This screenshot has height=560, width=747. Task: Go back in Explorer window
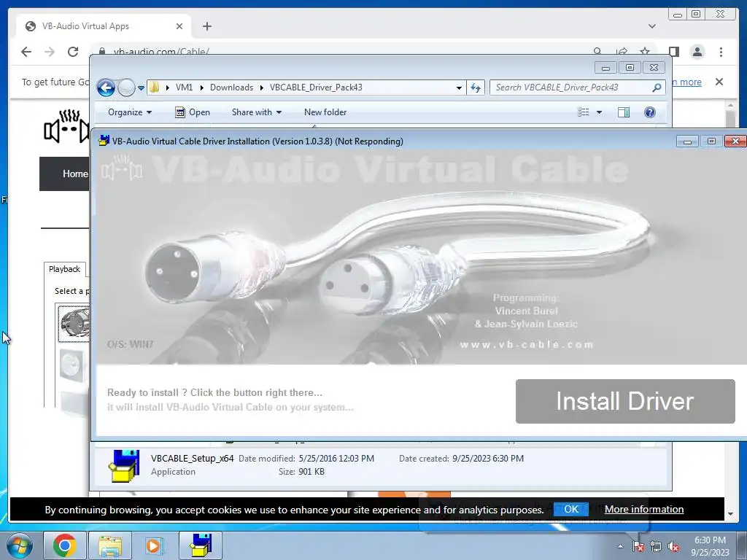click(106, 87)
